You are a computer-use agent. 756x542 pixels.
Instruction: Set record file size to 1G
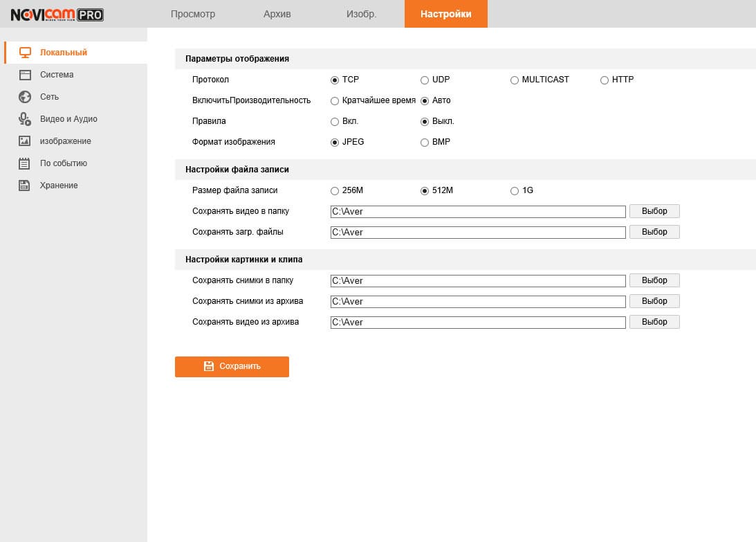[x=515, y=191]
